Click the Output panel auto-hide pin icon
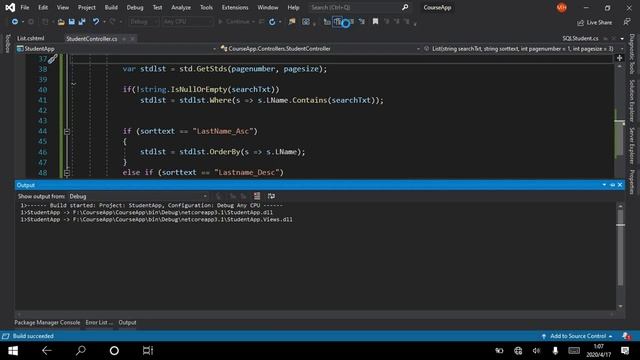This screenshot has width=640, height=360. pyautogui.click(x=612, y=185)
